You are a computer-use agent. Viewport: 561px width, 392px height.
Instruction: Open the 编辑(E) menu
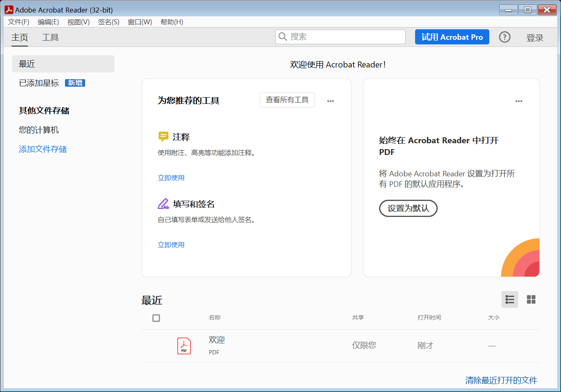point(48,22)
